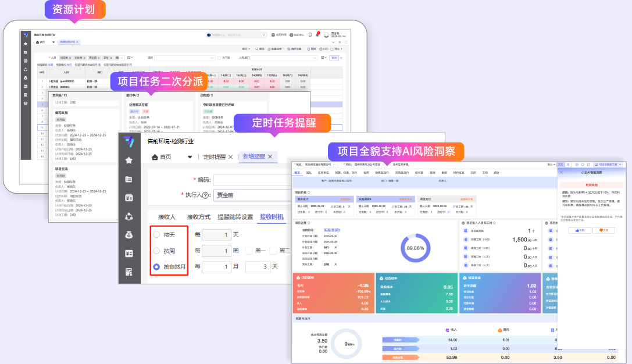632x364 pixels.
Task: Click the thumbs-down 无用 feedback button
Action: (x=602, y=230)
